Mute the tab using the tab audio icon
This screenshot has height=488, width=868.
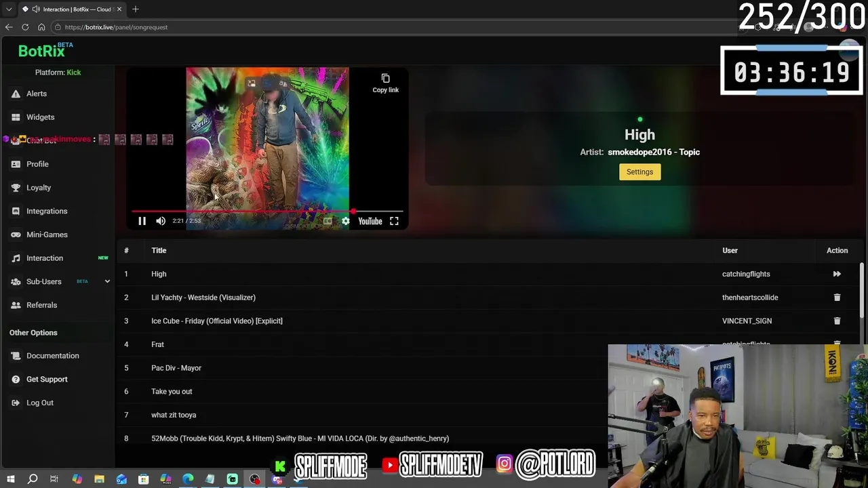(35, 9)
